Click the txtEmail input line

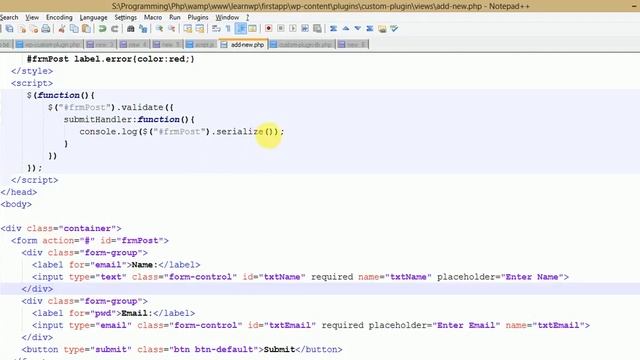tap(311, 325)
